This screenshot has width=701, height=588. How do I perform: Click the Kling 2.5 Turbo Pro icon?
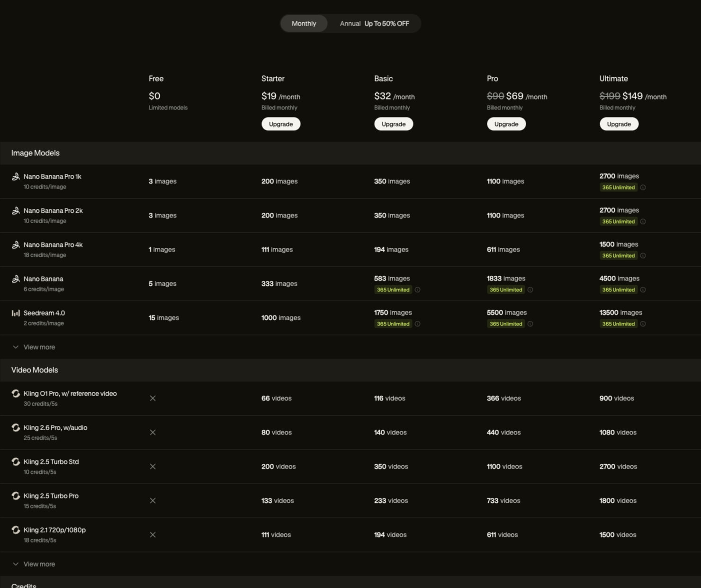[16, 496]
